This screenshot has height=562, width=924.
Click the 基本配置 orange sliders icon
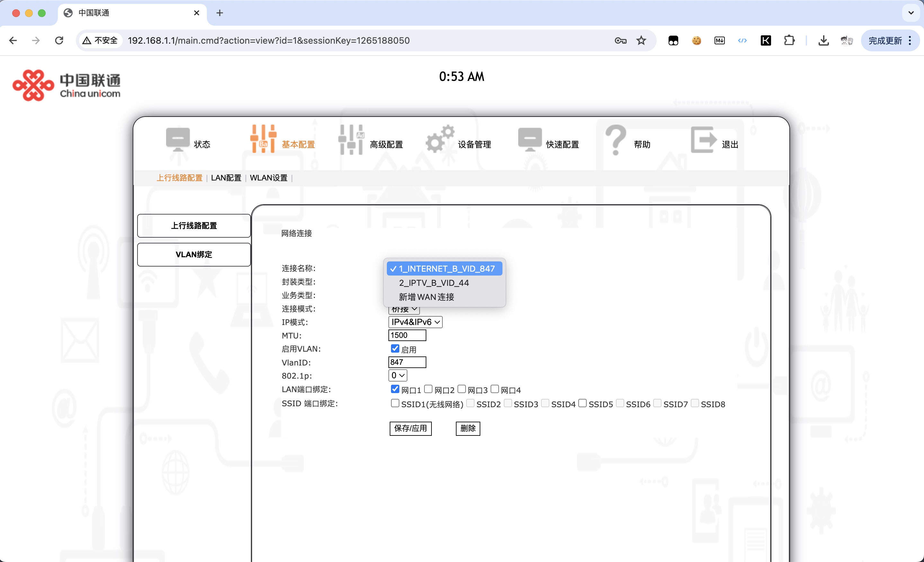(x=263, y=139)
